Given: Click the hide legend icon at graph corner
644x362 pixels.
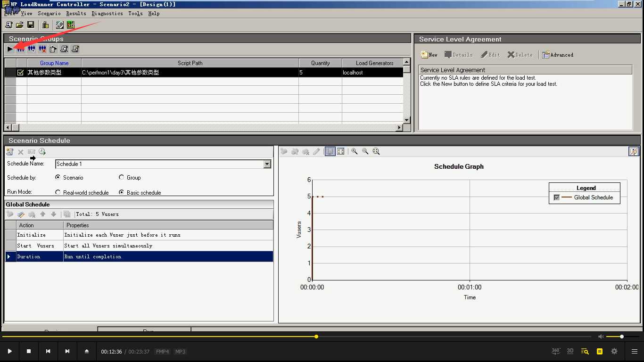Looking at the screenshot, I should click(634, 151).
